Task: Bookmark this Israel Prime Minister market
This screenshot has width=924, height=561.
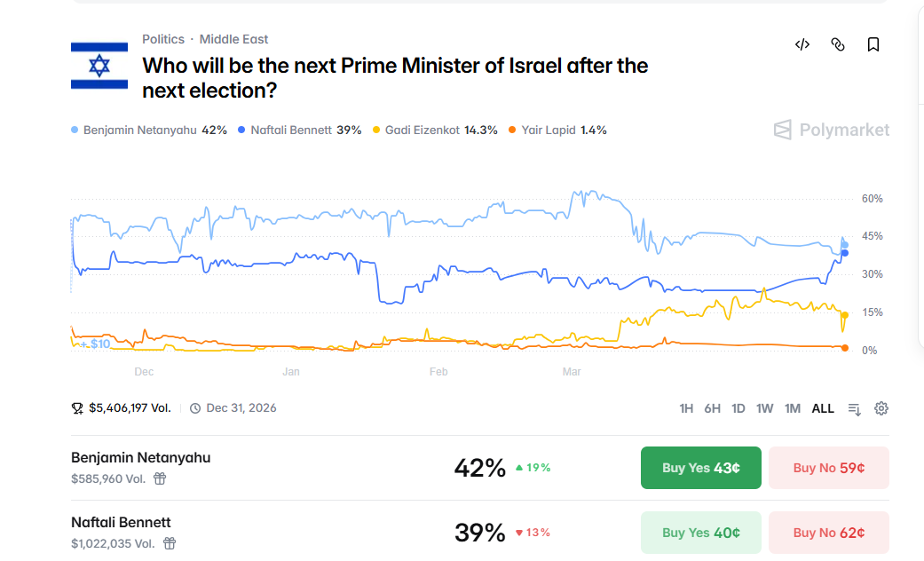Action: 873,44
